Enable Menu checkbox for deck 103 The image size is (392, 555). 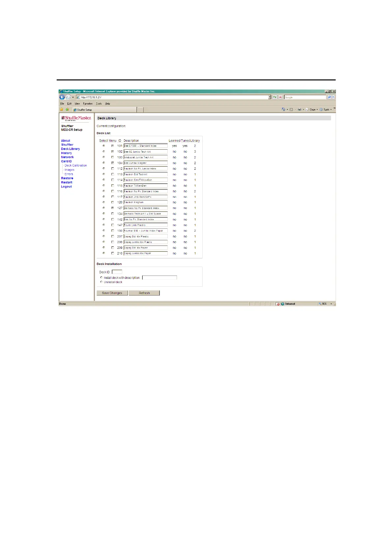point(112,157)
